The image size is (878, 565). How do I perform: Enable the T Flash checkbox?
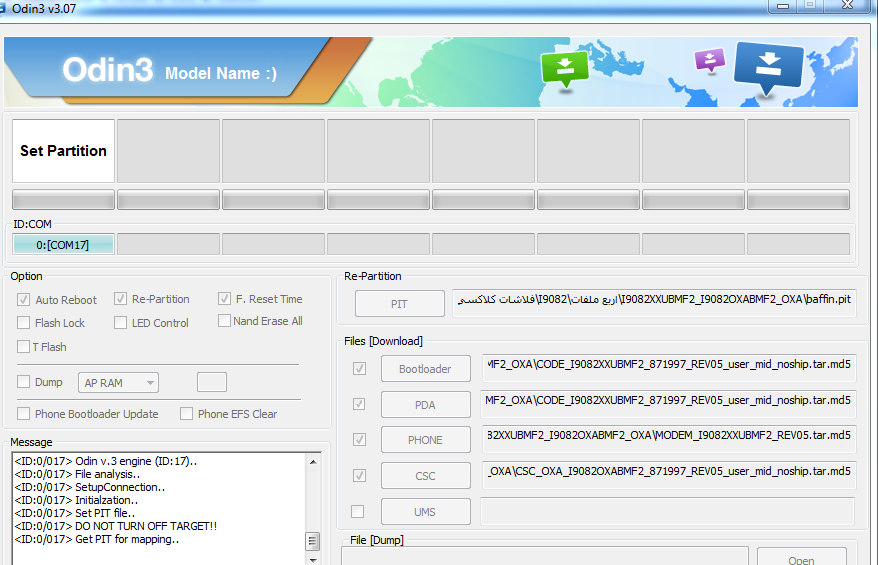point(24,347)
